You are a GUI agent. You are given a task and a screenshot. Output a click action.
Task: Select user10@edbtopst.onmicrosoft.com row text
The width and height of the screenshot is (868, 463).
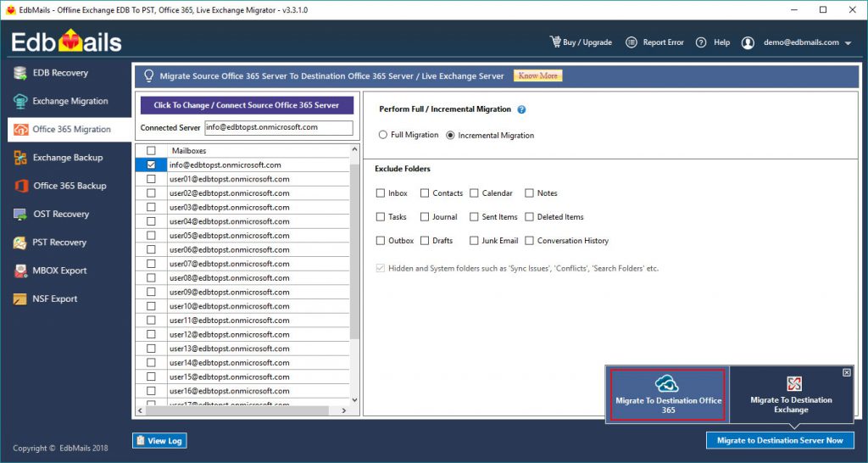[229, 306]
